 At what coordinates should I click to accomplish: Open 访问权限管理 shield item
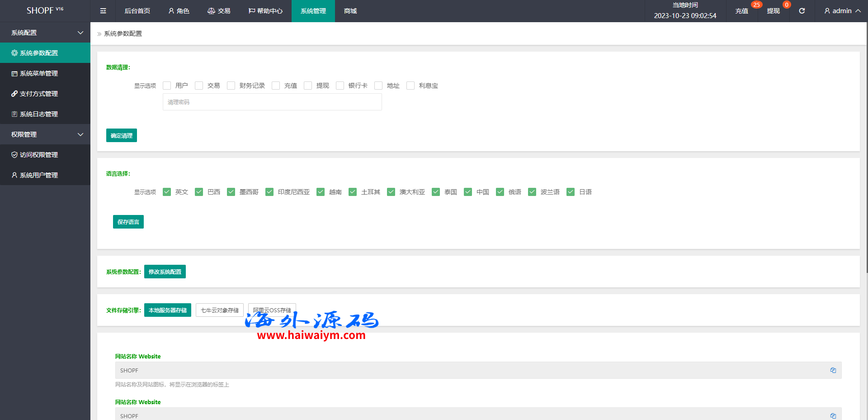tap(38, 155)
